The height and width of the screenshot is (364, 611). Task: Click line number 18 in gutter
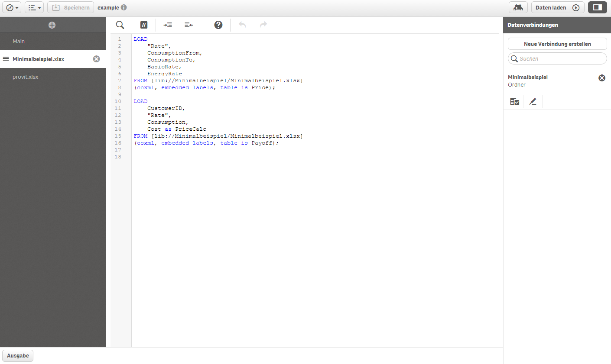tap(118, 157)
